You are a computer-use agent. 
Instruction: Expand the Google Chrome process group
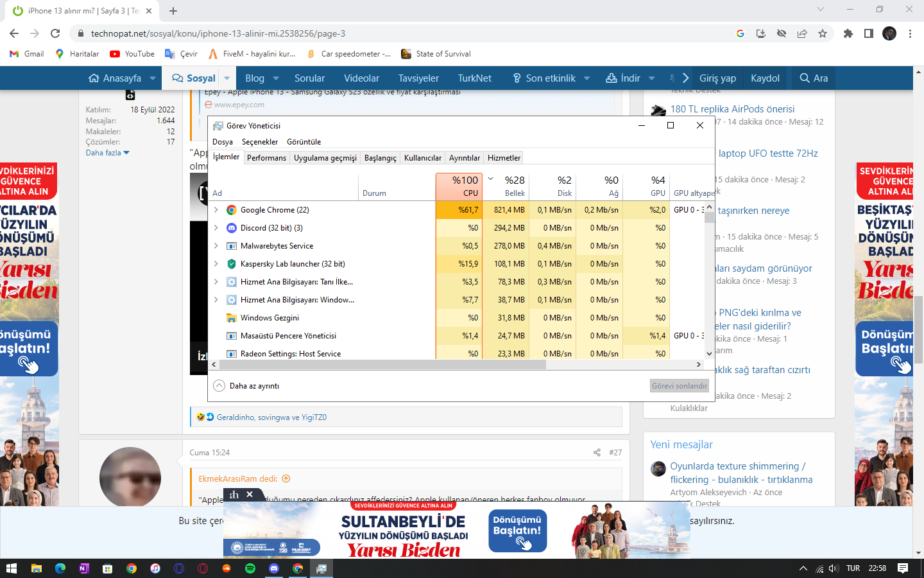point(216,210)
